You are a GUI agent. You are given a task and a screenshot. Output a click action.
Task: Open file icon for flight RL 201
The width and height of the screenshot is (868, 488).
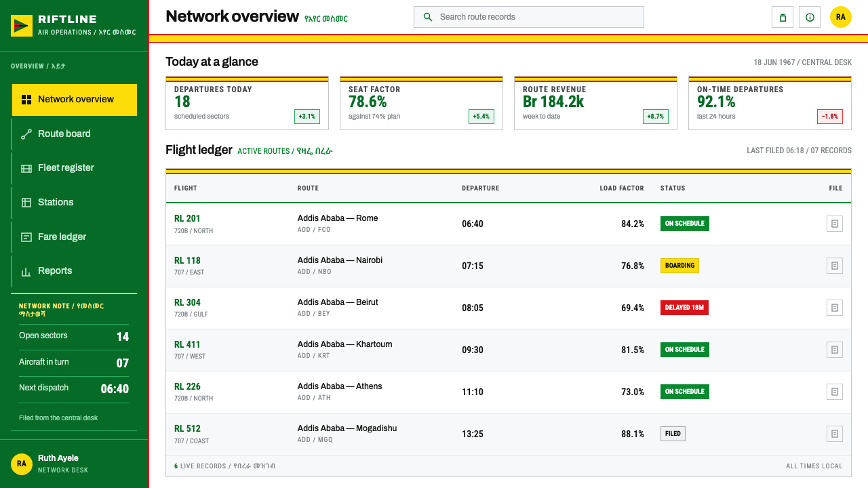point(835,224)
